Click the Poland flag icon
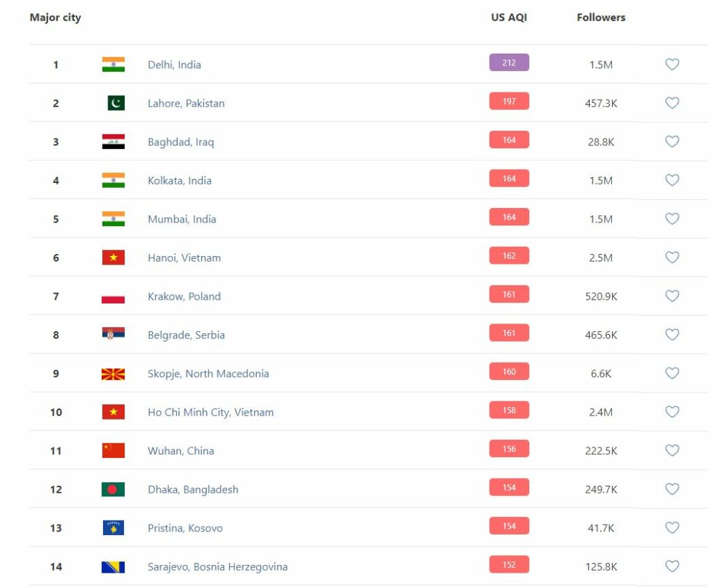 point(113,296)
